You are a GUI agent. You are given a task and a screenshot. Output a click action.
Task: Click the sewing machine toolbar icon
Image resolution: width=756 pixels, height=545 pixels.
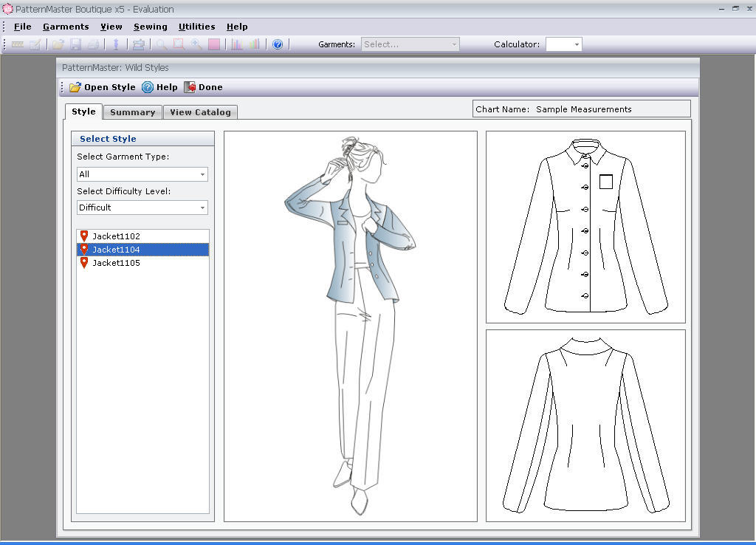(138, 44)
